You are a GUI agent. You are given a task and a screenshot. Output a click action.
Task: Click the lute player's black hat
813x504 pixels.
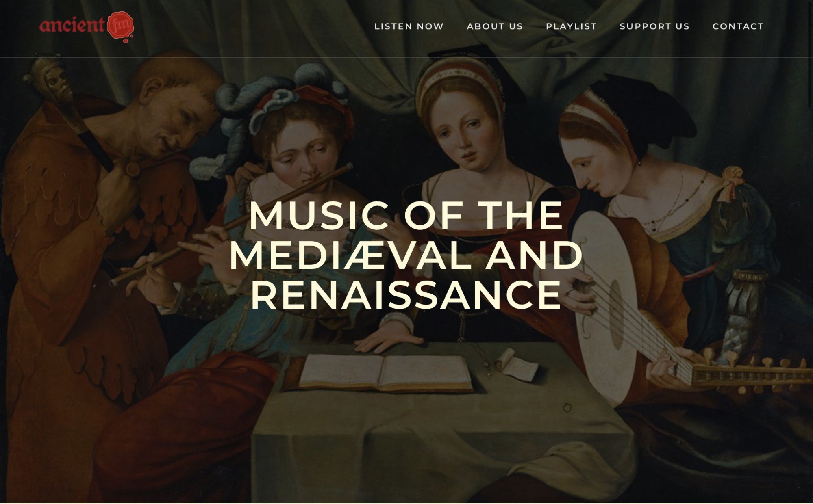(646, 110)
